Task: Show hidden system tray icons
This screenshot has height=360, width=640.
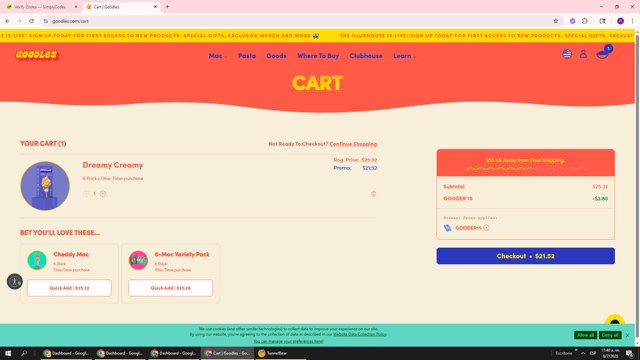Action: pyautogui.click(x=583, y=353)
